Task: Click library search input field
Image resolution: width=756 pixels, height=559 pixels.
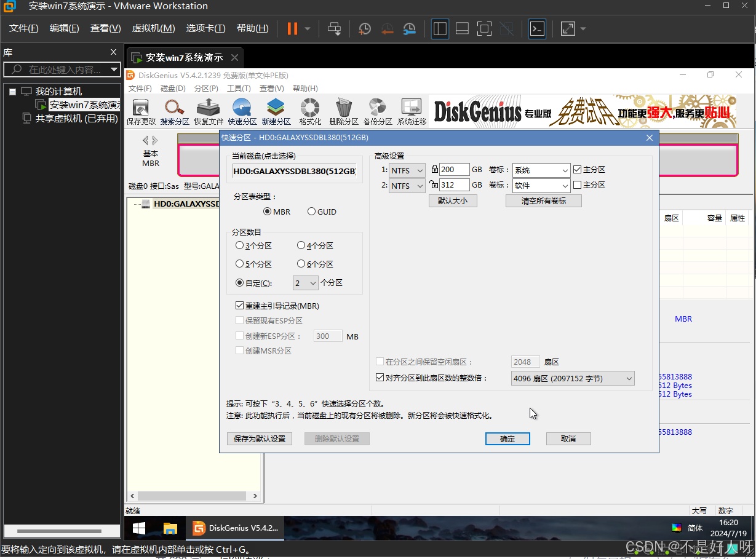Action: tap(63, 69)
